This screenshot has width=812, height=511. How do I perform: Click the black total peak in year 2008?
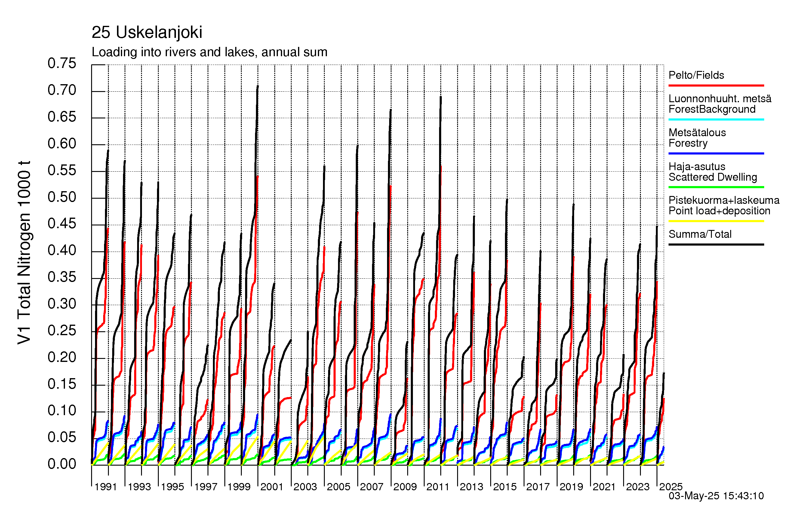pyautogui.click(x=391, y=110)
